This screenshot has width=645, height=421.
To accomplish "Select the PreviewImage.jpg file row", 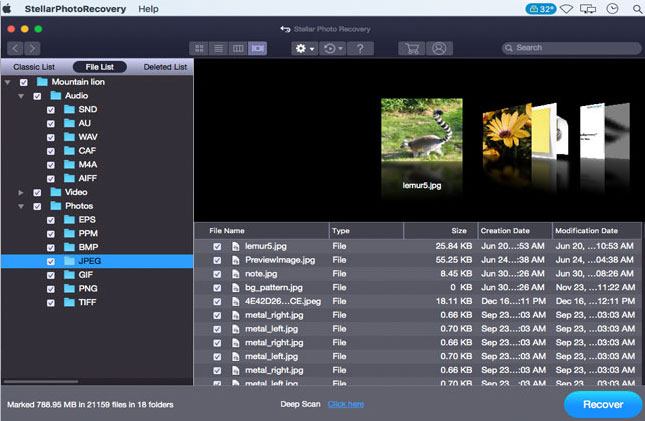I will click(418, 260).
